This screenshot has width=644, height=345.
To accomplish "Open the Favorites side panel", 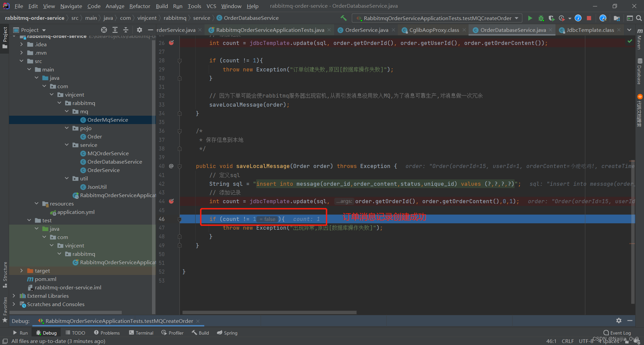I will coord(5,309).
